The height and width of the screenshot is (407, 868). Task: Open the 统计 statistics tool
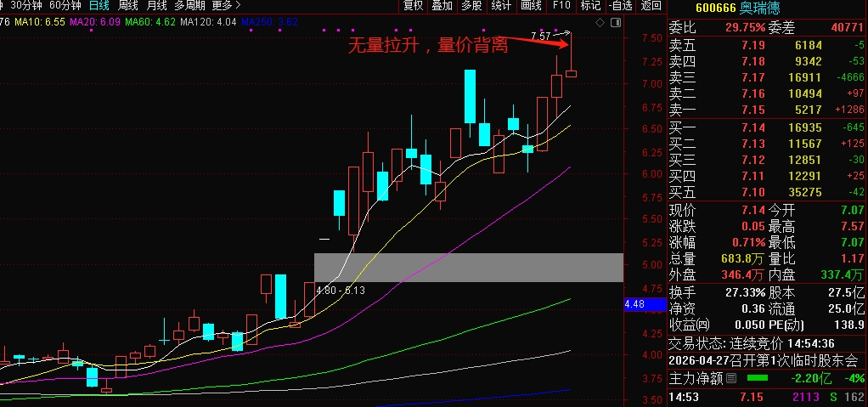point(501,6)
